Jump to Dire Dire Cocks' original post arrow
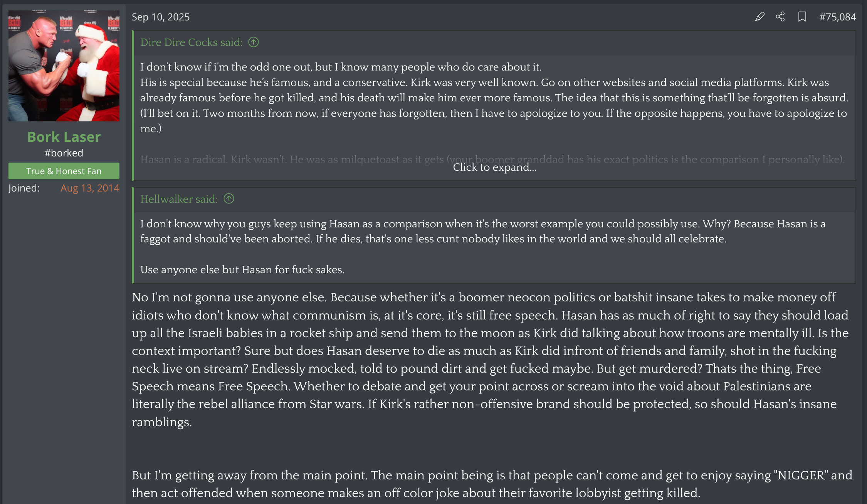This screenshot has width=867, height=504. pyautogui.click(x=254, y=42)
